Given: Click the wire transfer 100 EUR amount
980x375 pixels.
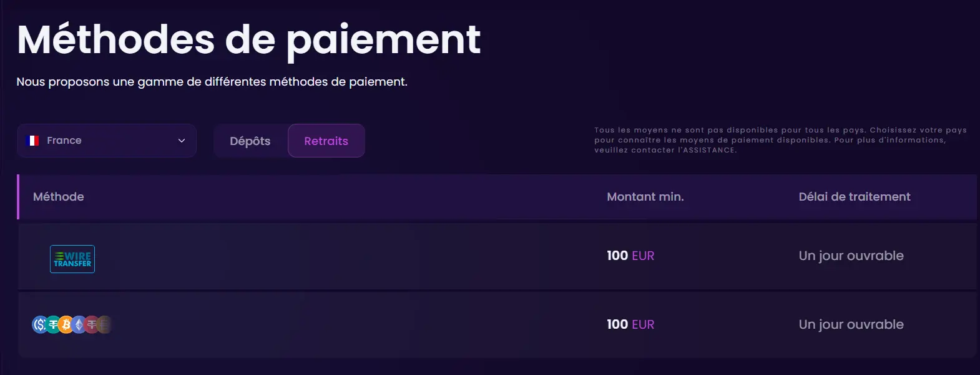Looking at the screenshot, I should [x=630, y=256].
